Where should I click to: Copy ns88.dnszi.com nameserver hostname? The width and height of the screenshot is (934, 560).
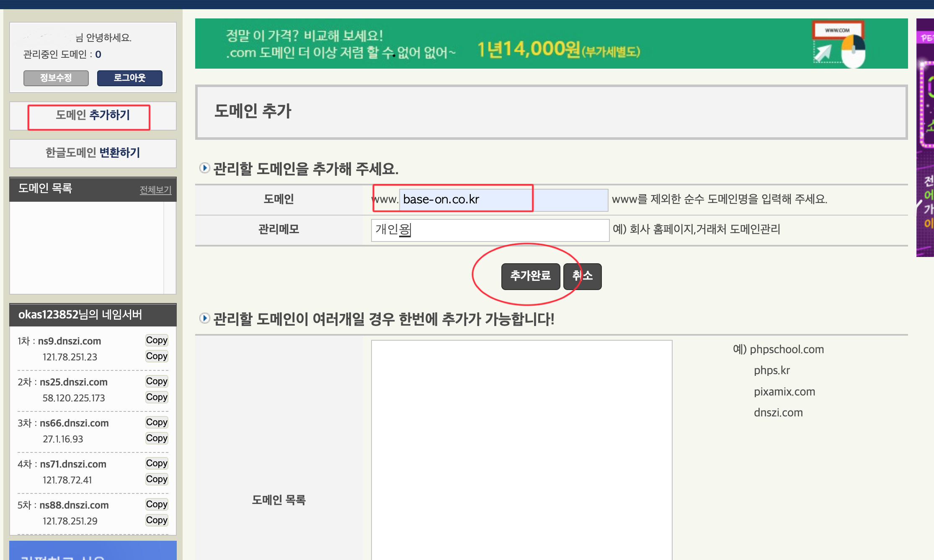click(157, 504)
